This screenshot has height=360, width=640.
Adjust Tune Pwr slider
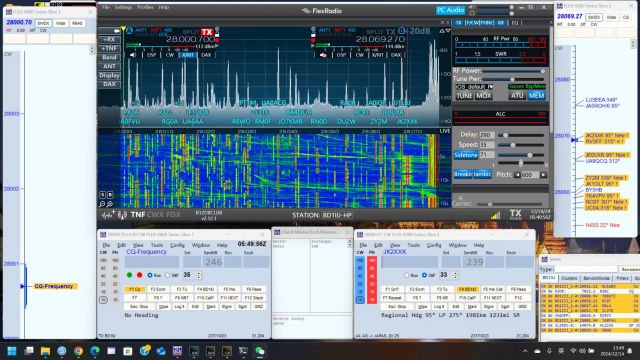[x=513, y=79]
